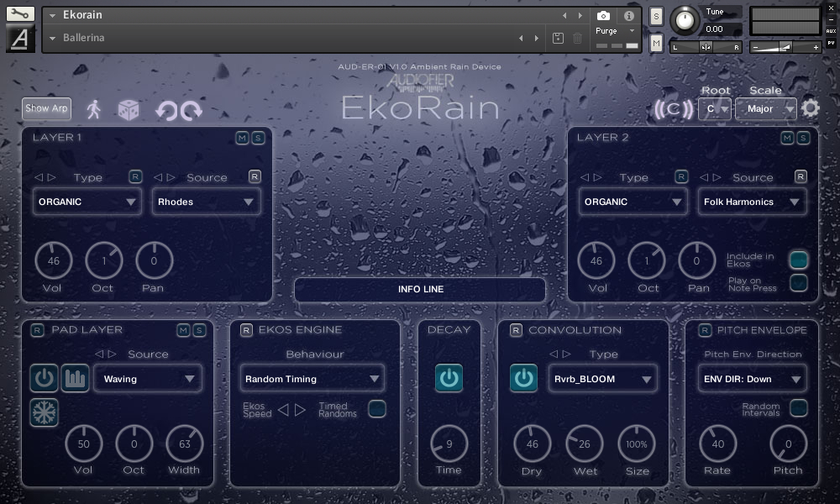This screenshot has width=840, height=504.
Task: Expand the Ekorain instrument name menu
Action: coord(52,15)
